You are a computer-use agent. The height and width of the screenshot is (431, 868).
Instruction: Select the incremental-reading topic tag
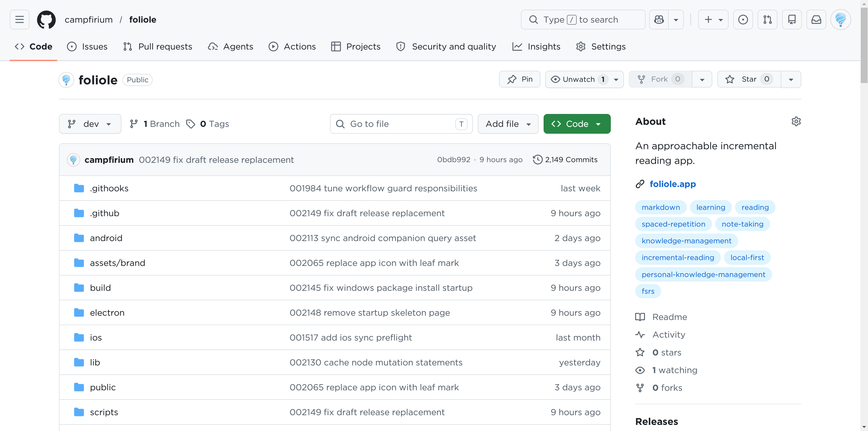point(678,258)
